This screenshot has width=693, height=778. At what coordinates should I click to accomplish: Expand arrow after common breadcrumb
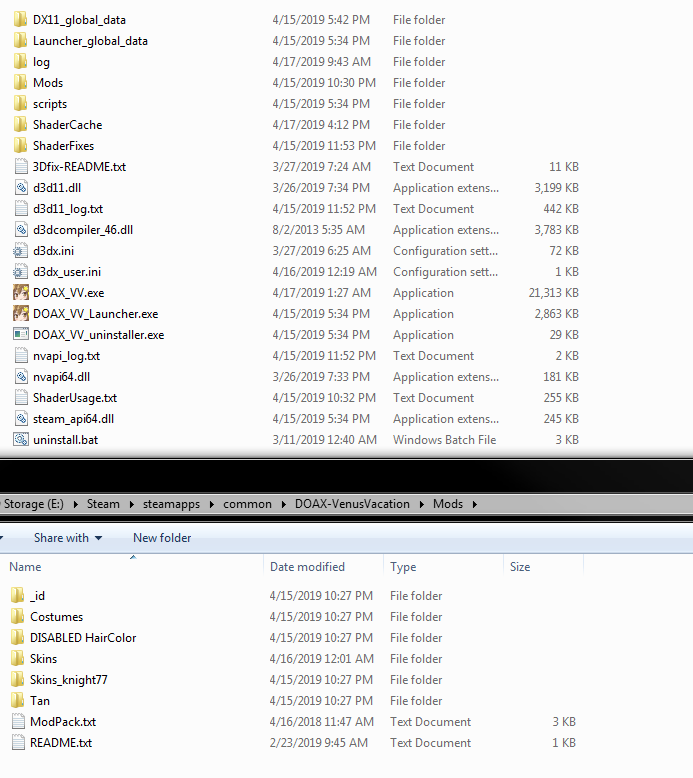click(283, 504)
